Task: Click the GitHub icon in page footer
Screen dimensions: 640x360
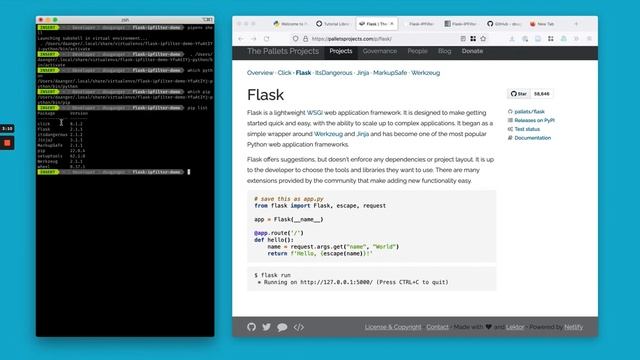Action: (x=251, y=327)
